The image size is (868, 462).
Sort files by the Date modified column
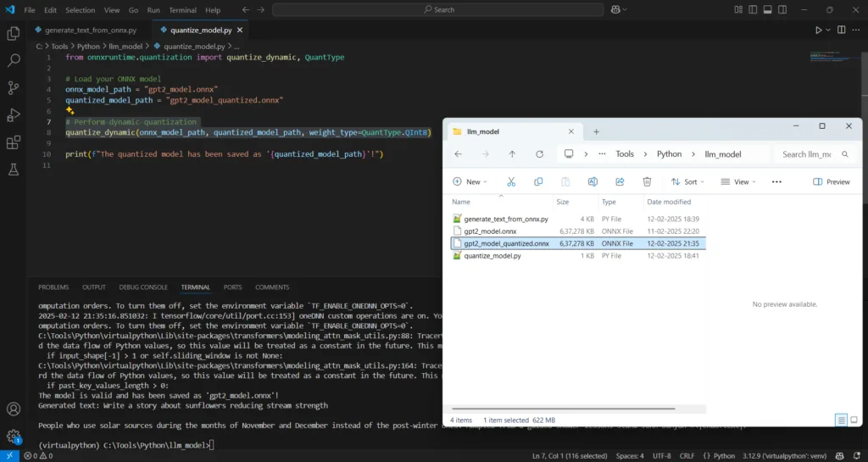669,202
